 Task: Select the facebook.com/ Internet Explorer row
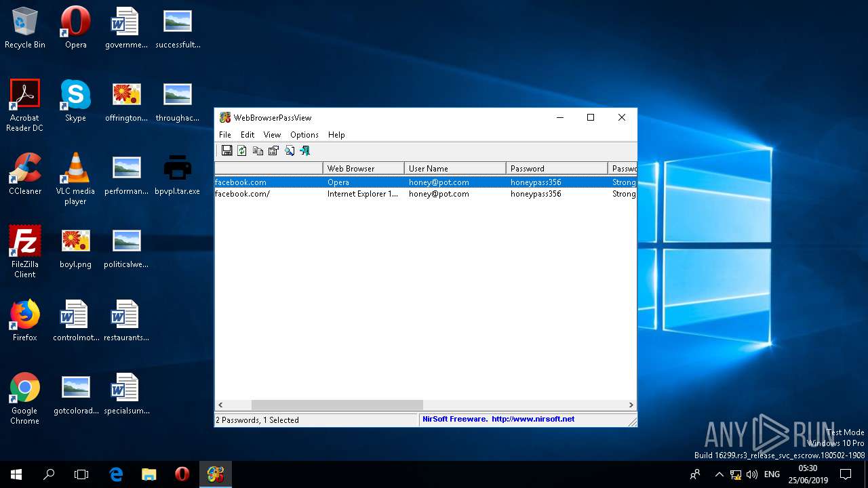[x=425, y=194]
